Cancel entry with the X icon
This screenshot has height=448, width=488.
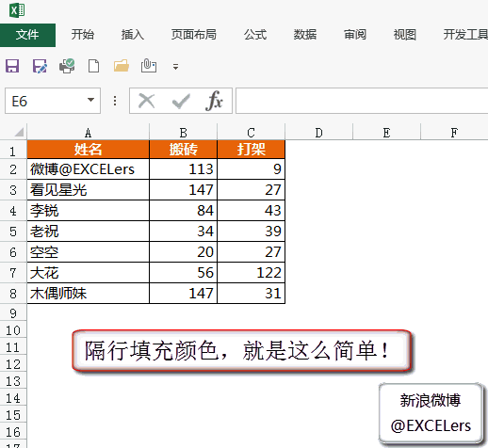pos(147,101)
